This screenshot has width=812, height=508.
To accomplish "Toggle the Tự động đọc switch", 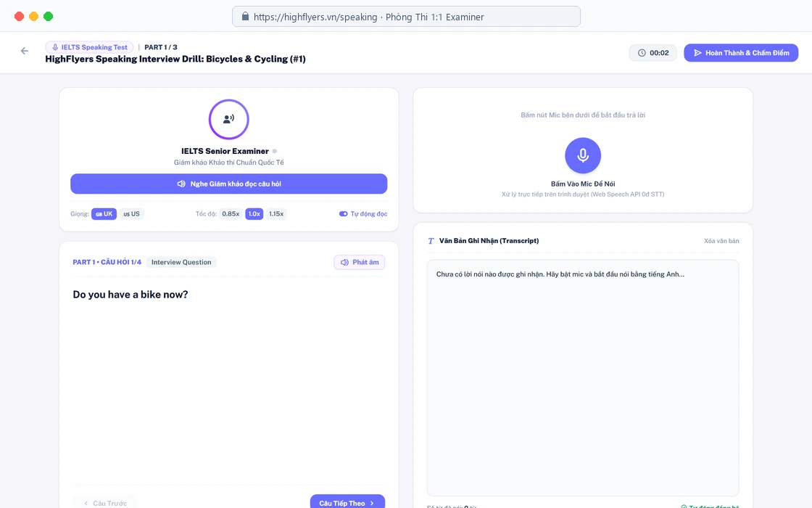I will click(x=344, y=213).
